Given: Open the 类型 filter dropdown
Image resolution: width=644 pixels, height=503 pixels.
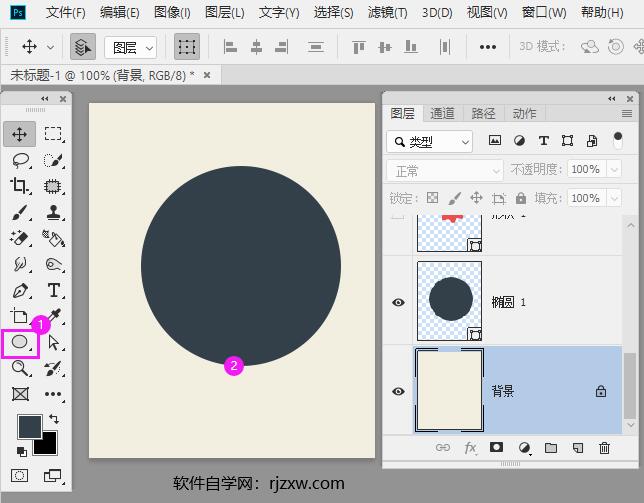Looking at the screenshot, I should point(430,142).
